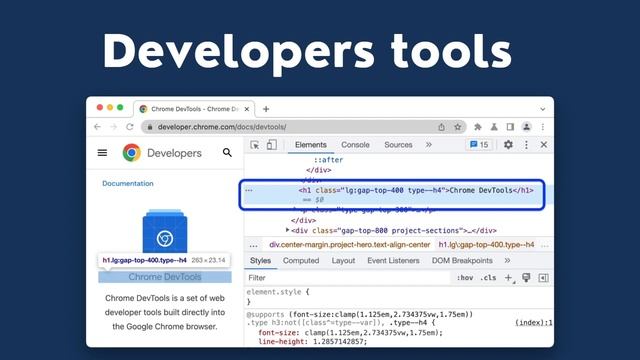Open the (index):1 source link
Screen dimensions: 640x360
click(x=533, y=322)
